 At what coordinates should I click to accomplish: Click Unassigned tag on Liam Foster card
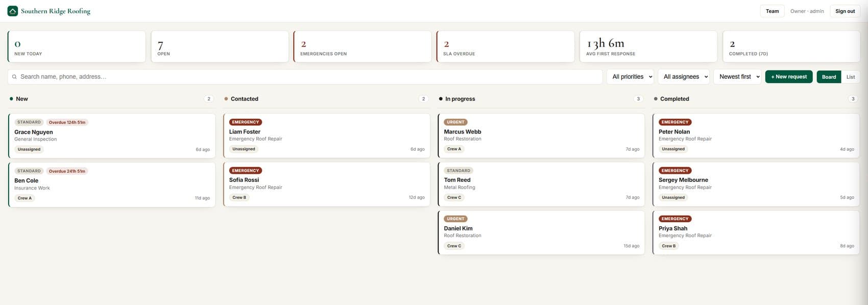click(244, 149)
